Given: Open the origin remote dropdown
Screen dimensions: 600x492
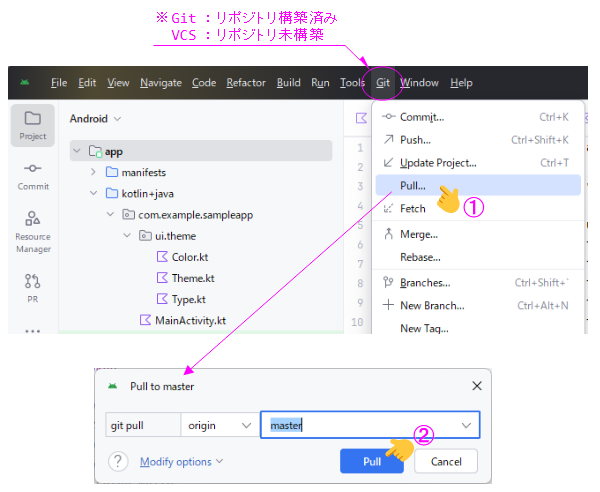Looking at the screenshot, I should click(219, 425).
